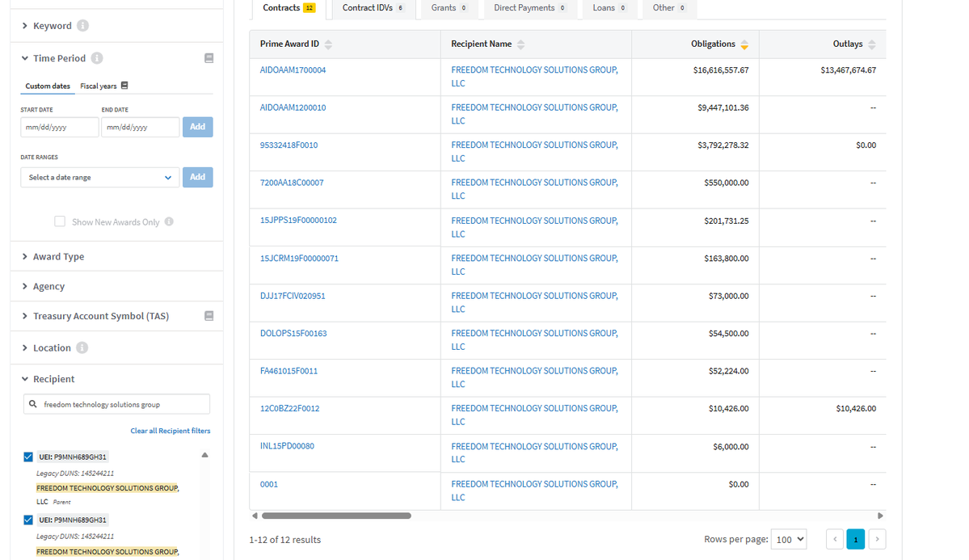Sort by Obligations column arrows

(x=744, y=44)
